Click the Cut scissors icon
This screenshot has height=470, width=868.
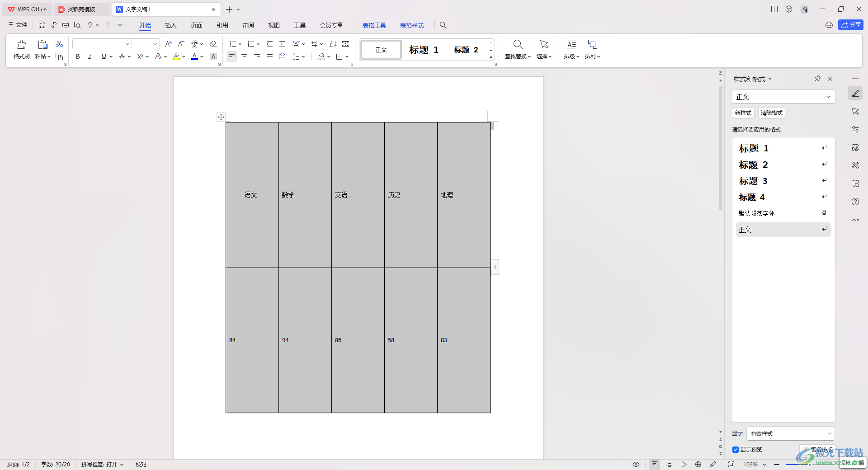[x=59, y=44]
